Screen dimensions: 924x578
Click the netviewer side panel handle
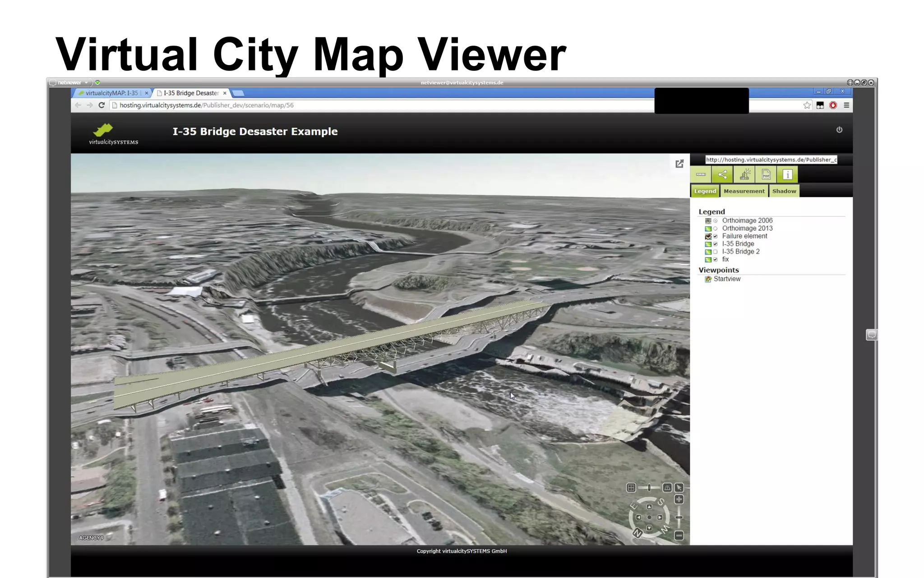(x=872, y=335)
